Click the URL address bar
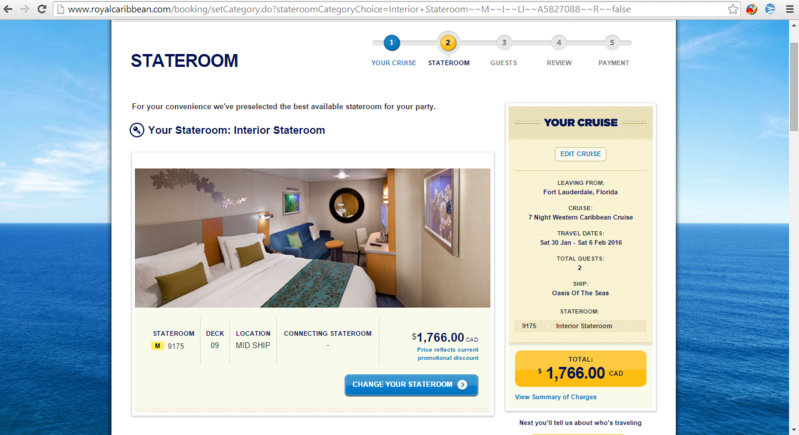Viewport: 799px width, 435px height. 392,9
